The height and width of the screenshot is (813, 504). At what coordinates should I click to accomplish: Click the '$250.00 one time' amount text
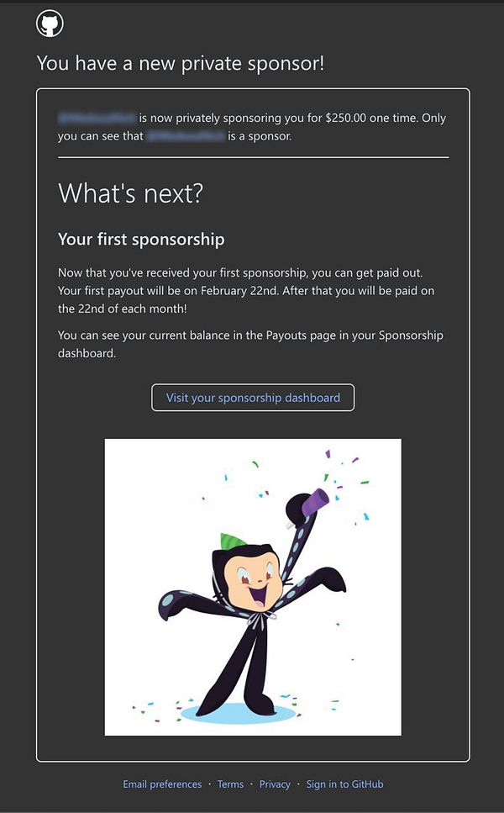tap(372, 118)
